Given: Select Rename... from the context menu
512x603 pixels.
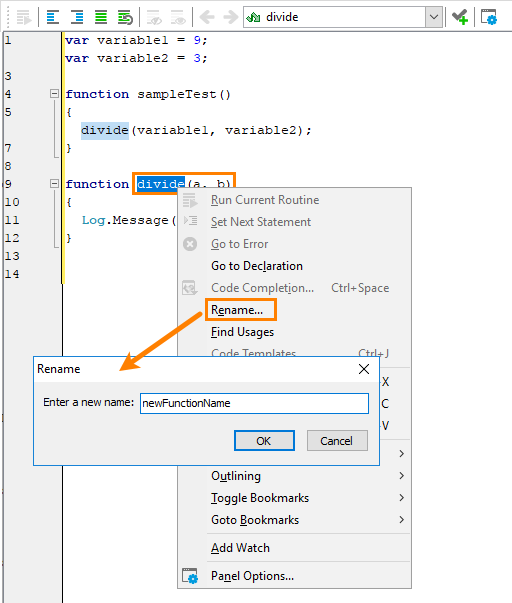Looking at the screenshot, I should (x=237, y=310).
